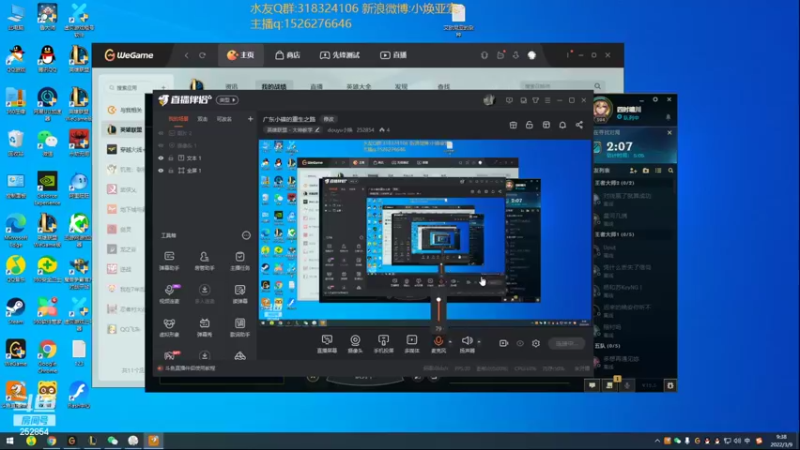Open the 视频连麦 tool
Screen dimensions: 800x450
[169, 294]
